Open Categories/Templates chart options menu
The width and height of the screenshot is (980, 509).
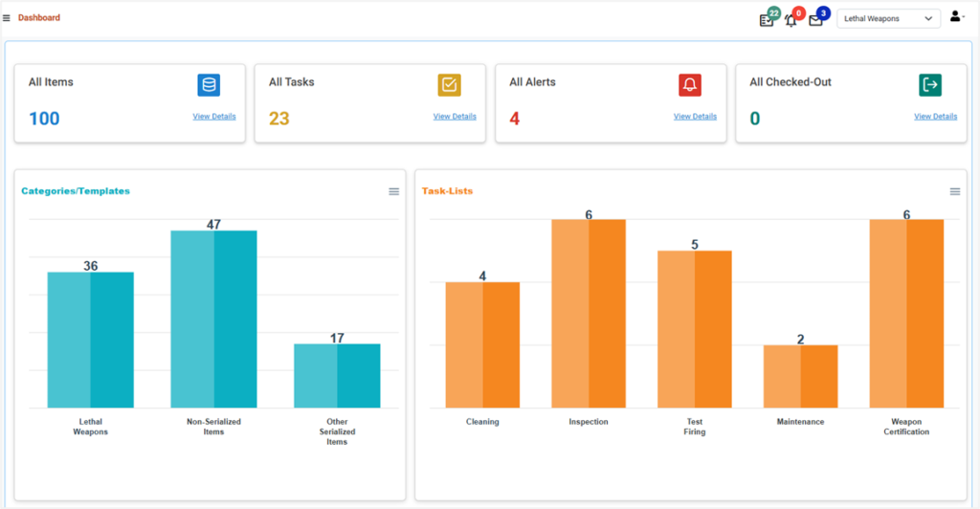click(x=393, y=191)
